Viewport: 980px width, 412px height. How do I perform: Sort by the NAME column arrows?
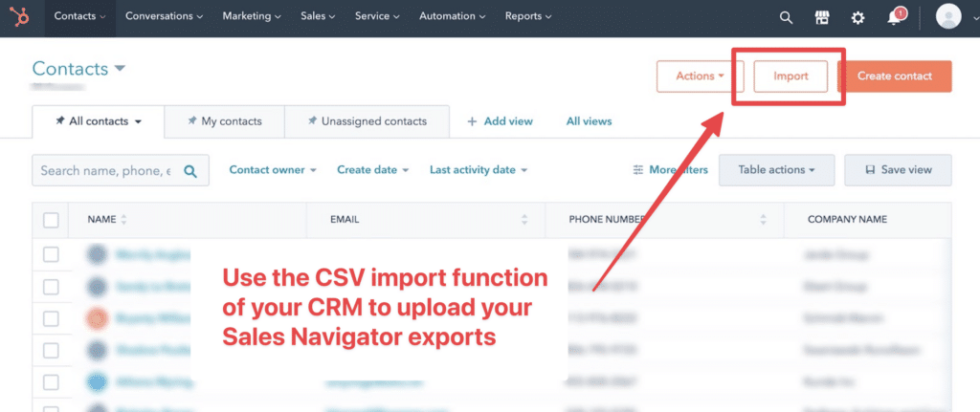click(123, 220)
